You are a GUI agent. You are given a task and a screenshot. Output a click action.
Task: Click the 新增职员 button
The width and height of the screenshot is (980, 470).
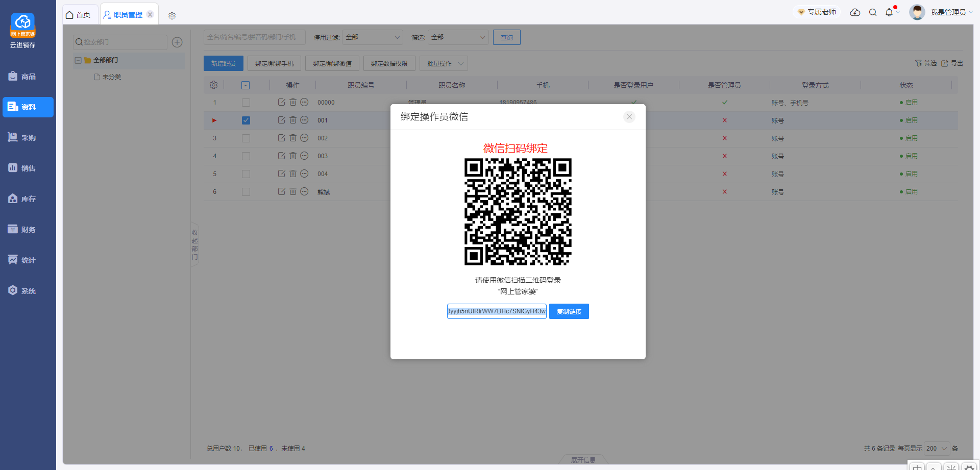coord(224,63)
